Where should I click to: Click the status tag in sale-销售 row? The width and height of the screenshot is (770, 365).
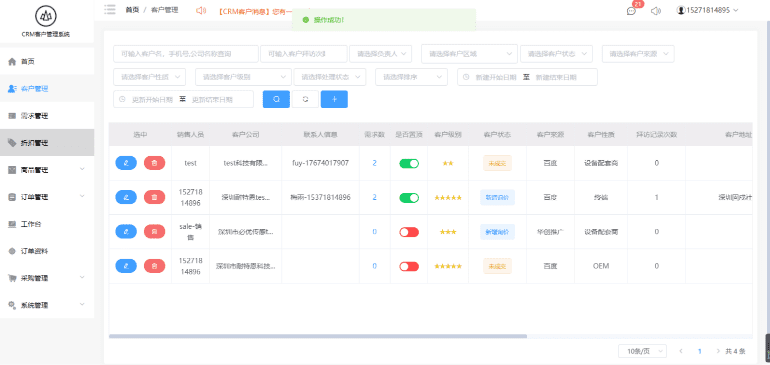point(497,232)
